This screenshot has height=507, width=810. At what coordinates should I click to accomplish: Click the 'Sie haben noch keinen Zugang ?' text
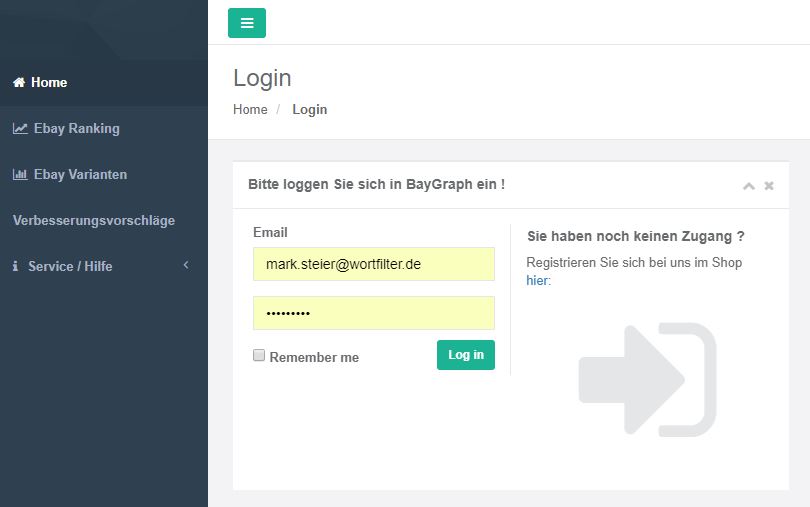(x=635, y=236)
